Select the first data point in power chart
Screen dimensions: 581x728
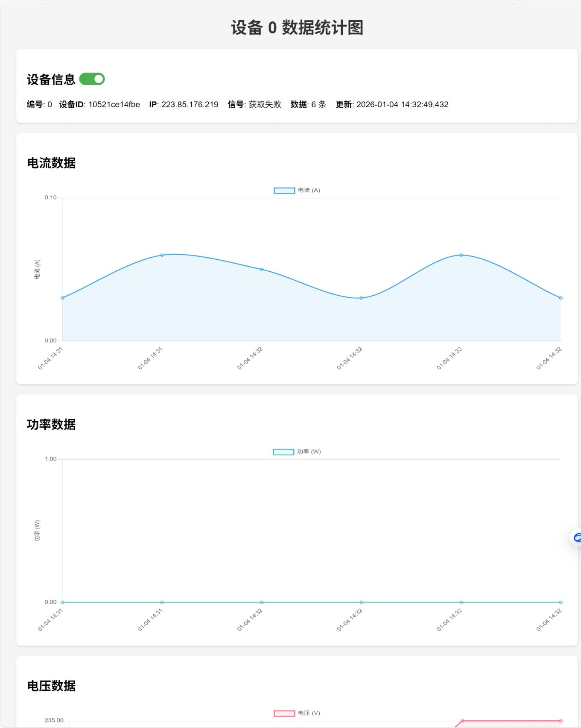(x=62, y=602)
